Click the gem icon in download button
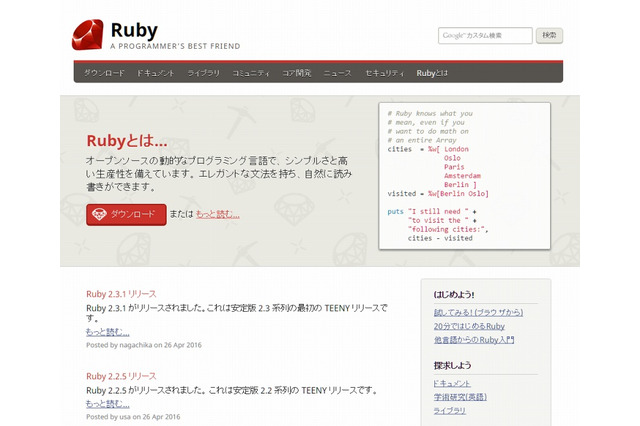Image resolution: width=640 pixels, height=426 pixels. pos(99,214)
